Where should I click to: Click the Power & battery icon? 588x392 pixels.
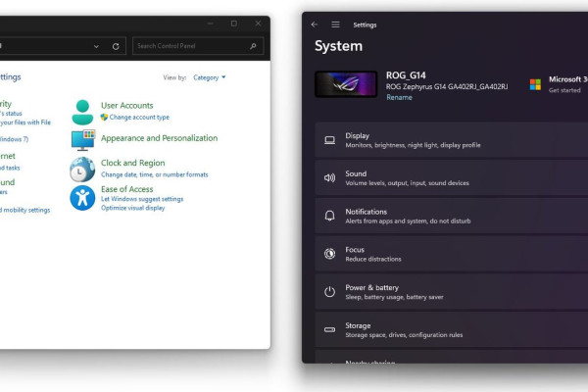coord(329,291)
